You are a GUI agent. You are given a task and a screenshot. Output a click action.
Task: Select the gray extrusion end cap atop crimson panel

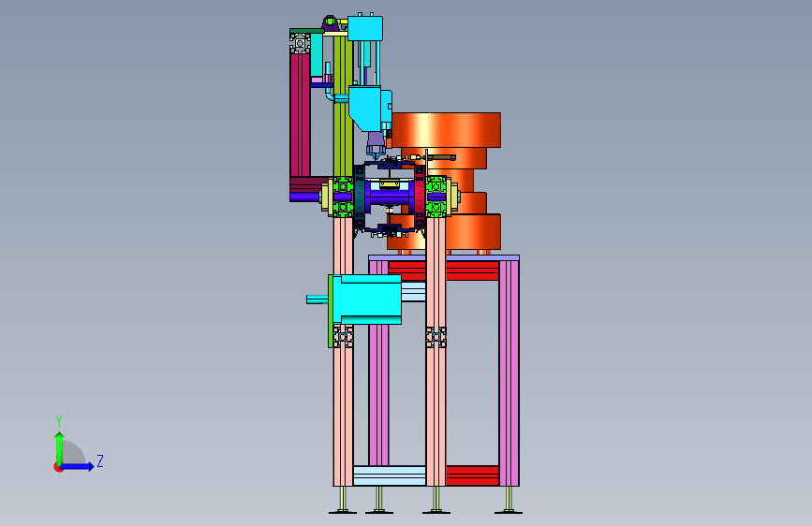(x=300, y=43)
